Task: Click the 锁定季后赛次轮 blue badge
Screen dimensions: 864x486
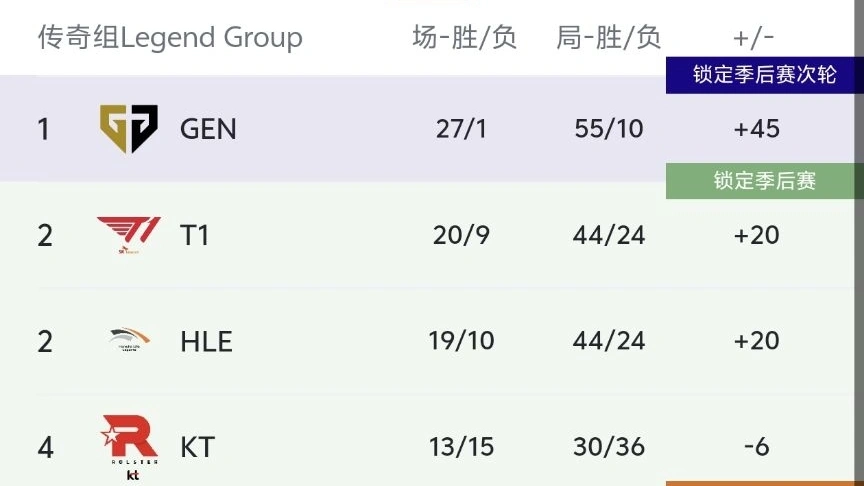Action: click(x=765, y=75)
